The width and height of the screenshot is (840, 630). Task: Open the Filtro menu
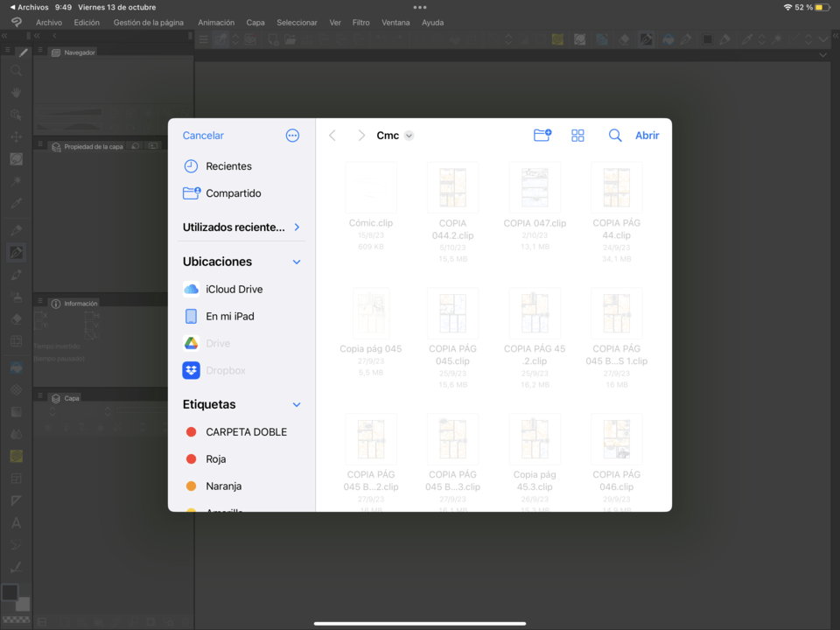coord(360,22)
